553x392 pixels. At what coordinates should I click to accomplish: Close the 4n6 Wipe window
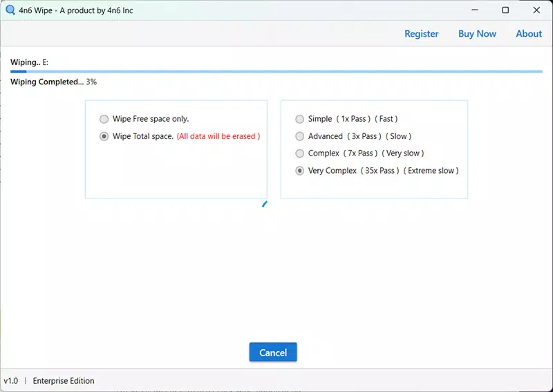tap(536, 10)
